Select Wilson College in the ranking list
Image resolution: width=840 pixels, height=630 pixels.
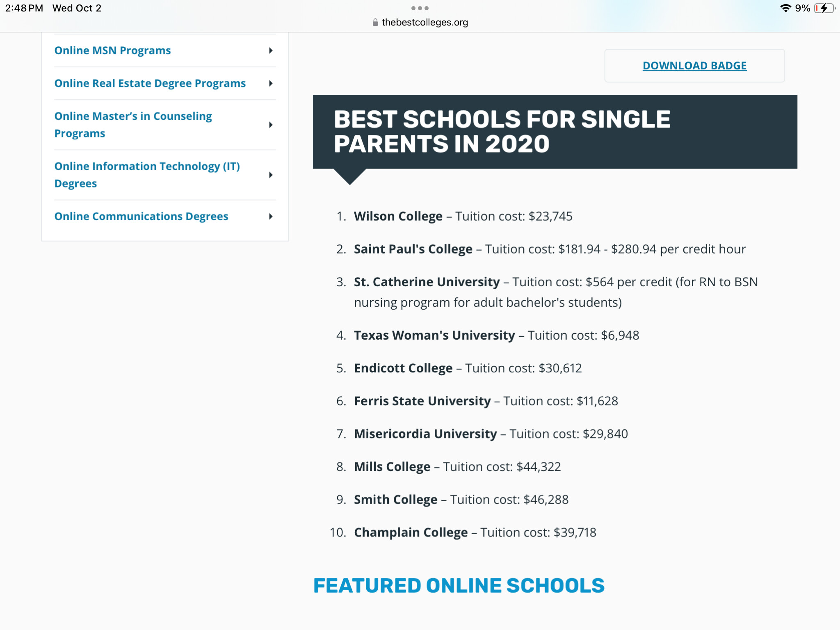398,216
